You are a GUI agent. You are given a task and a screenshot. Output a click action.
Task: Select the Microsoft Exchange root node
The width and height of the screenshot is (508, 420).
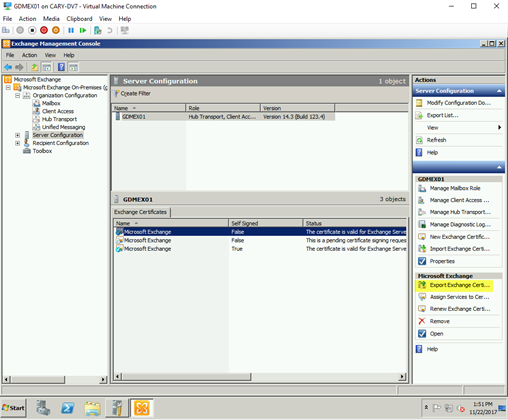(x=37, y=79)
